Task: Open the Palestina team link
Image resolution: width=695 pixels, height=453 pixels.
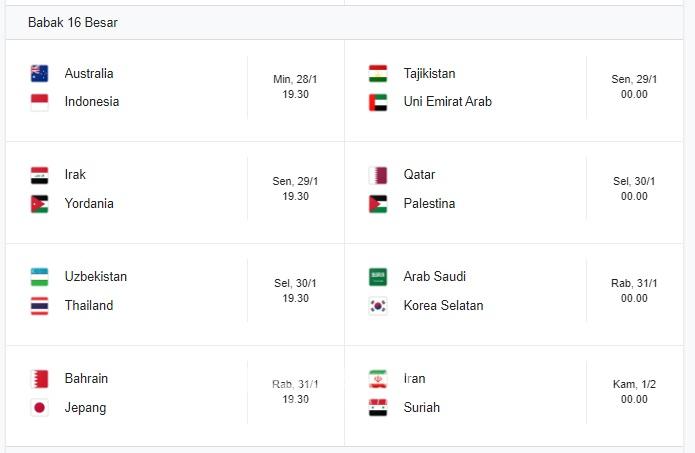Action: 429,204
